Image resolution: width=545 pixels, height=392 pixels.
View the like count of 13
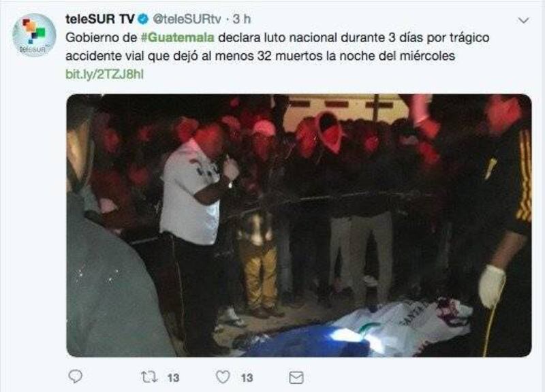point(247,378)
